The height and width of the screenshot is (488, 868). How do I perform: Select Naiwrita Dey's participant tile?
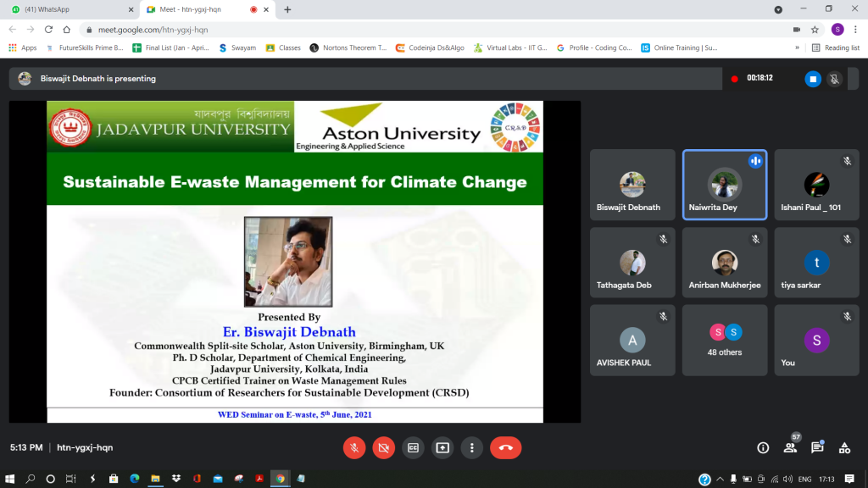pyautogui.click(x=725, y=185)
